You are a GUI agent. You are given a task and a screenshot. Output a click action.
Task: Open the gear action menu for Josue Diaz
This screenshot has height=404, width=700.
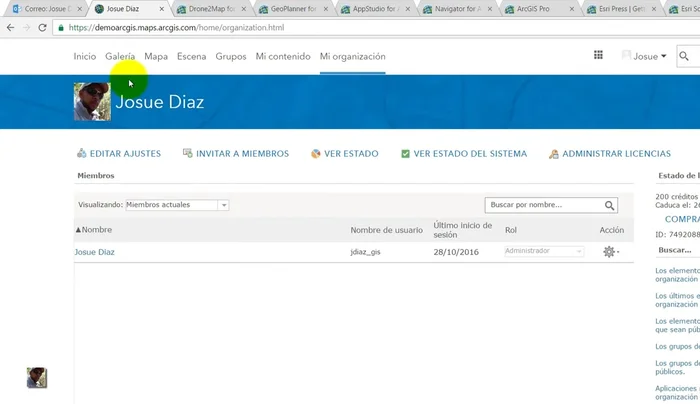tap(610, 252)
